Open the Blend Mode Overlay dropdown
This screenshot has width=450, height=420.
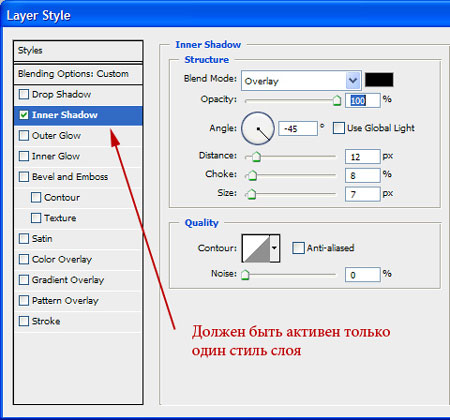[301, 80]
